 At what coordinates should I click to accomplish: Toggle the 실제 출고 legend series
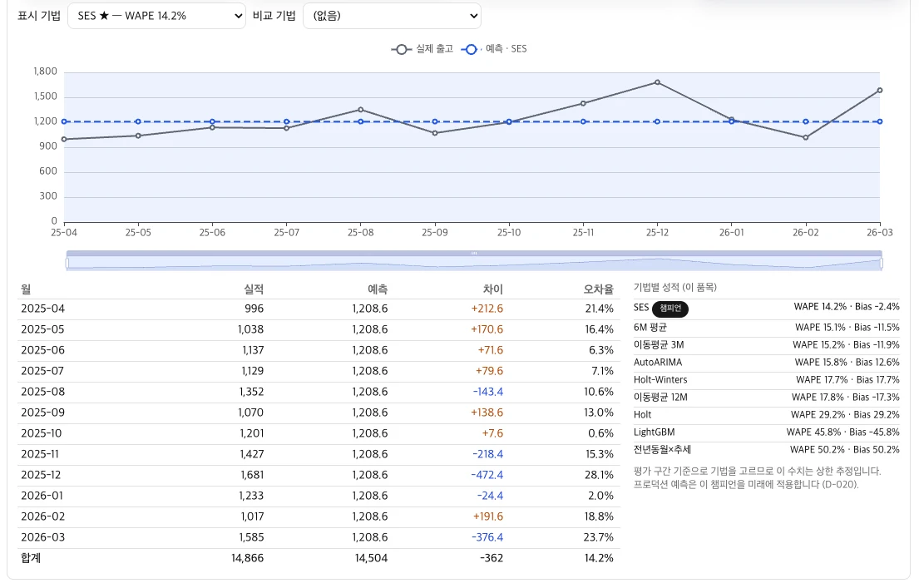pyautogui.click(x=422, y=49)
